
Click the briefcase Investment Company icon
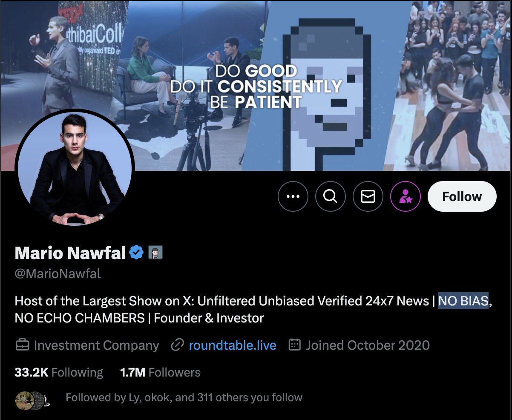[x=22, y=345]
